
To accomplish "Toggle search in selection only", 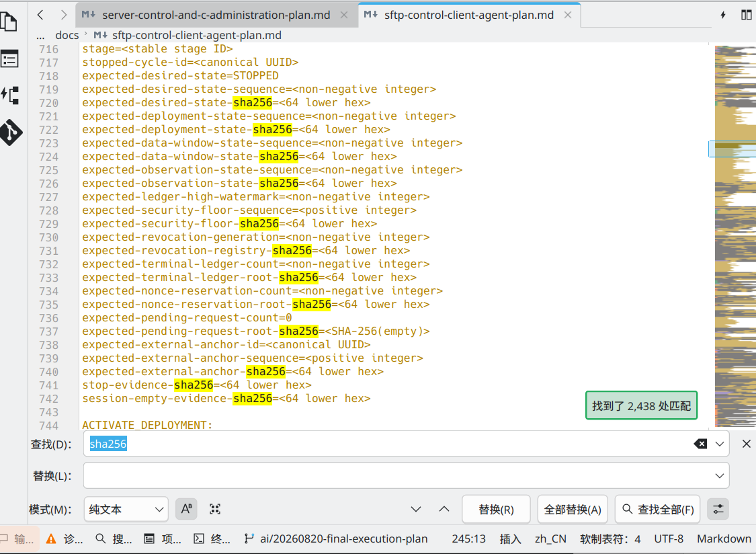I will (215, 509).
